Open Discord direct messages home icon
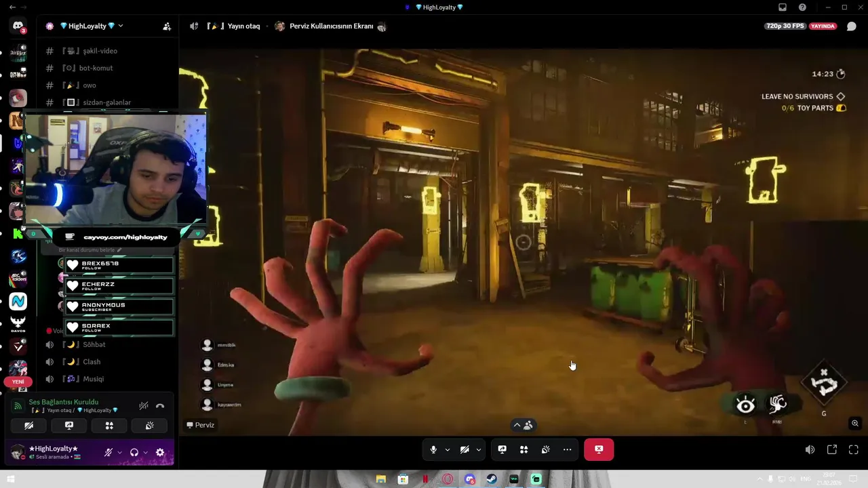This screenshot has width=868, height=488. 18,26
